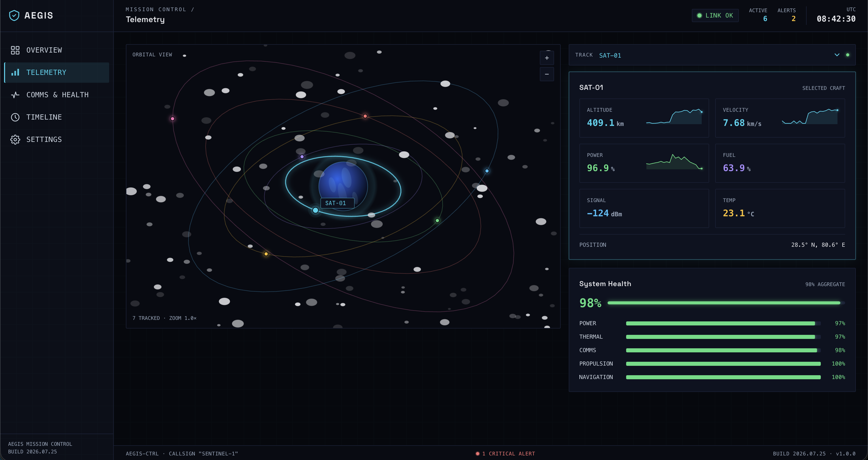
Task: Click the cyan SAT-01 craft marker
Action: (x=315, y=210)
